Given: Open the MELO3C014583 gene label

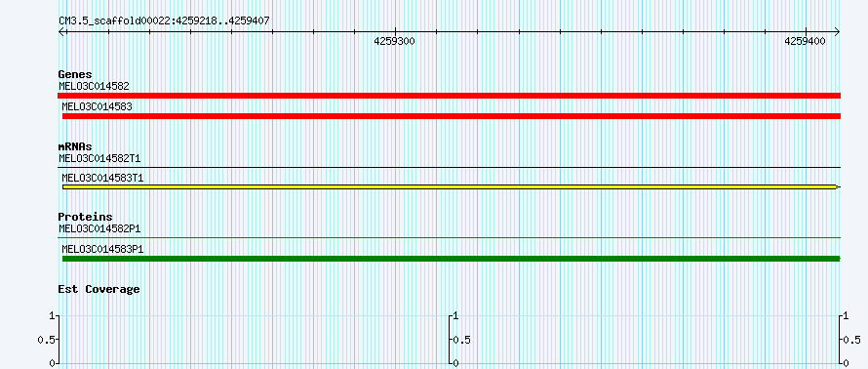Looking at the screenshot, I should point(97,106).
